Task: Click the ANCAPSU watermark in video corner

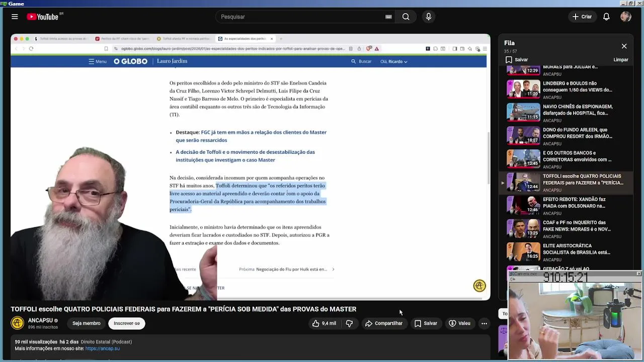Action: pos(479,286)
